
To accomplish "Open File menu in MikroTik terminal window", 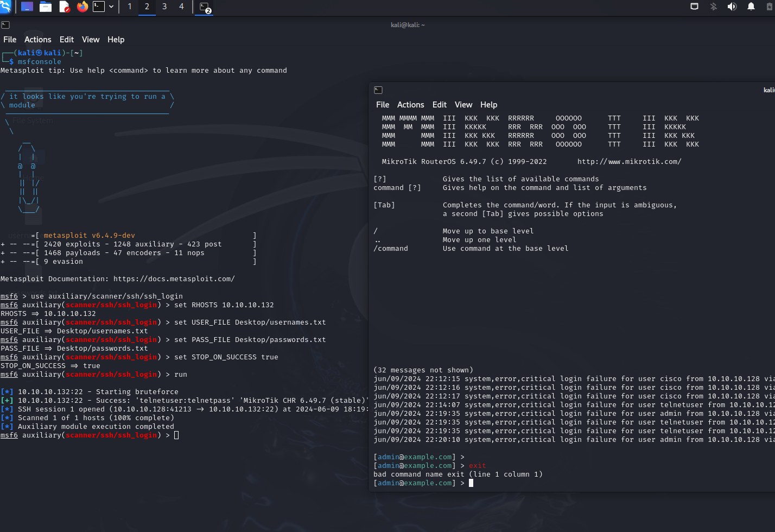I will (x=383, y=105).
